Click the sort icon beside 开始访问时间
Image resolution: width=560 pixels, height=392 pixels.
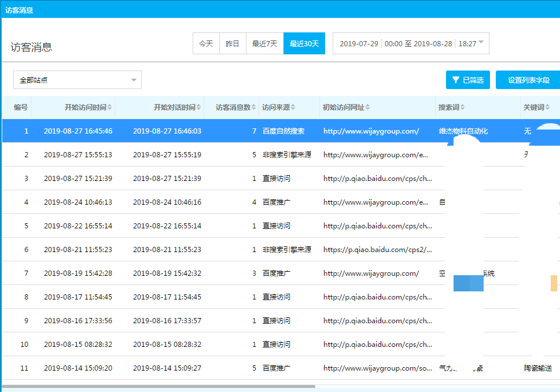point(110,108)
